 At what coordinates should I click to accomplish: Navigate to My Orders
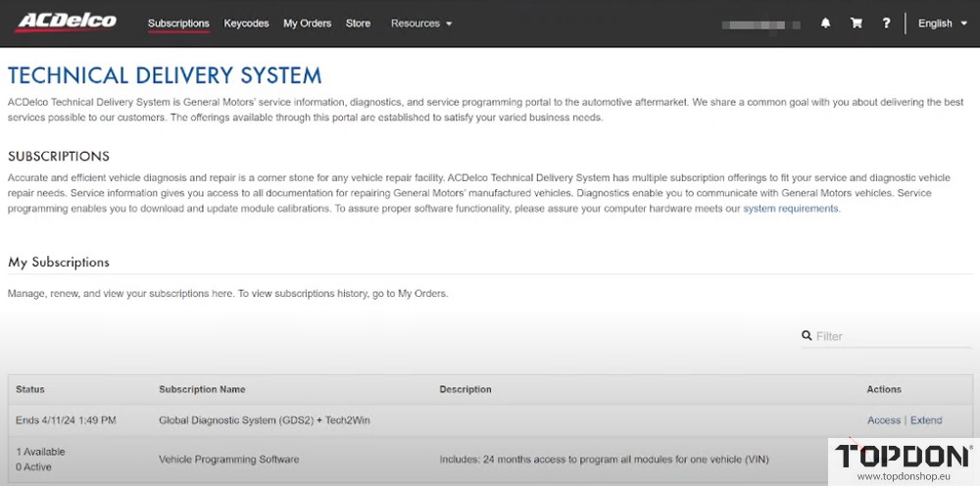307,24
